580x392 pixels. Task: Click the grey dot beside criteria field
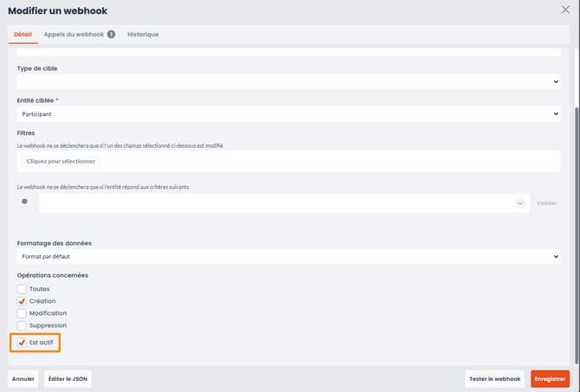(x=24, y=202)
